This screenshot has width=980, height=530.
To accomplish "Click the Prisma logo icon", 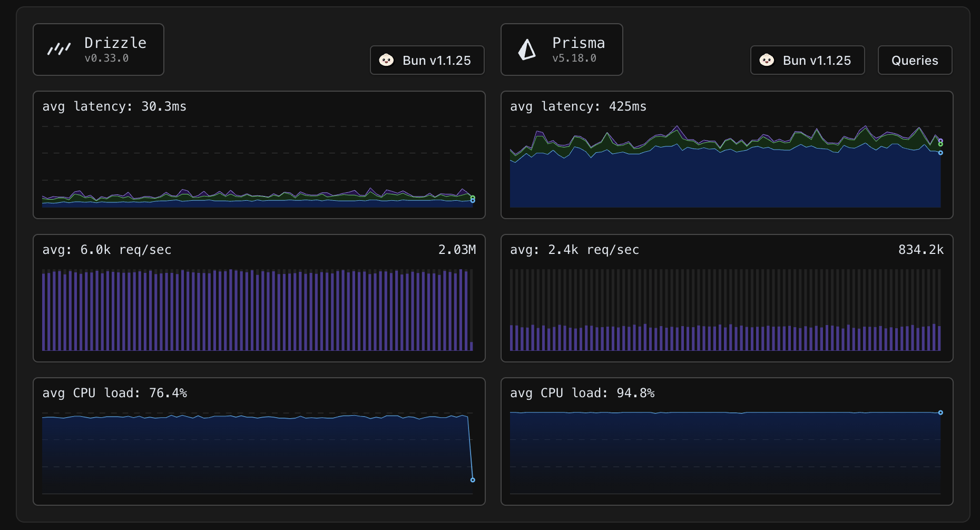I will coord(527,50).
